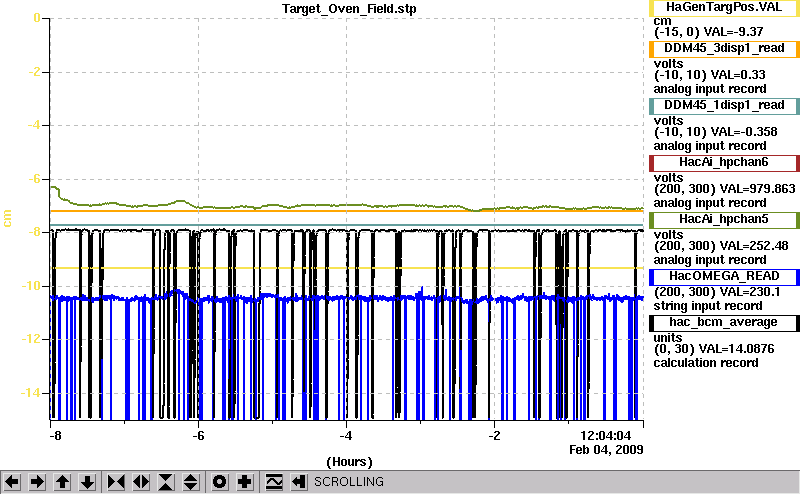
Task: Click the VAL=979.863 reading
Action: pos(753,189)
